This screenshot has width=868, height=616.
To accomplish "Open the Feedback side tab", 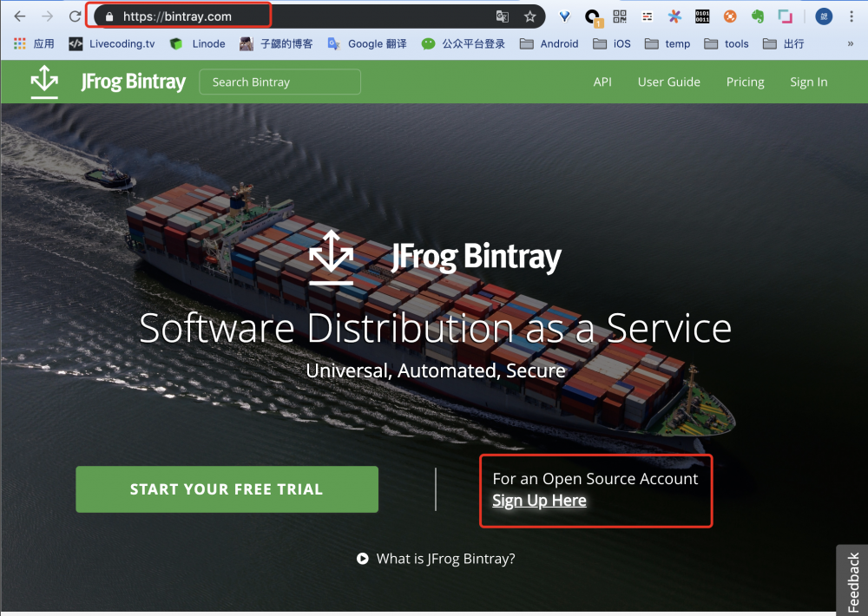I will point(852,581).
